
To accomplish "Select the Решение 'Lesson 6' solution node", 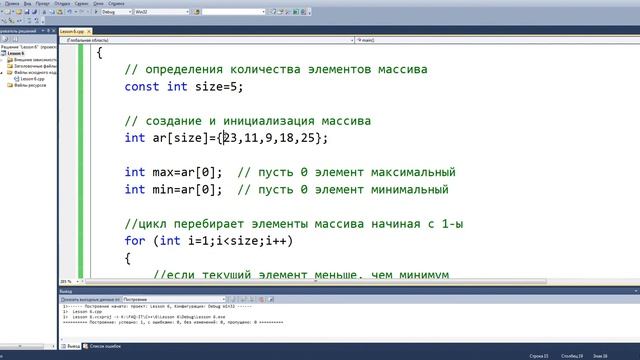I will tap(29, 47).
